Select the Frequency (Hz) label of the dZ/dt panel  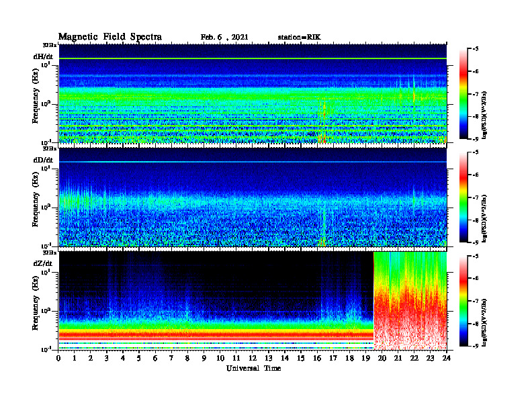point(36,304)
